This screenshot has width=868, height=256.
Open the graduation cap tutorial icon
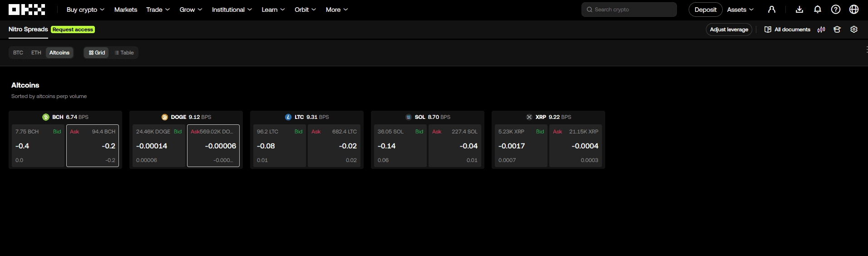pos(837,30)
